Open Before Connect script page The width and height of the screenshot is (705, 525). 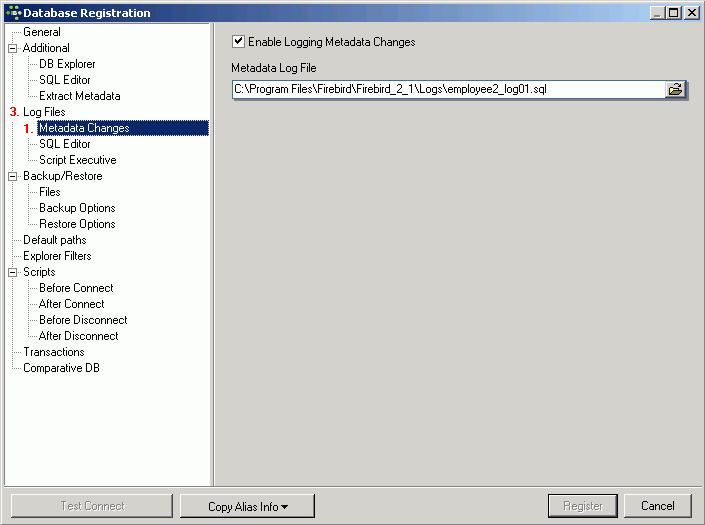76,288
